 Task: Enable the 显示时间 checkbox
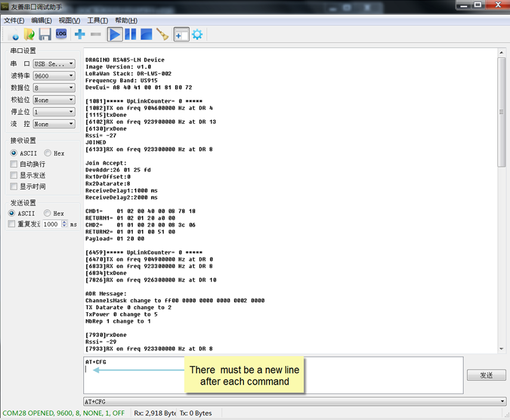[14, 186]
